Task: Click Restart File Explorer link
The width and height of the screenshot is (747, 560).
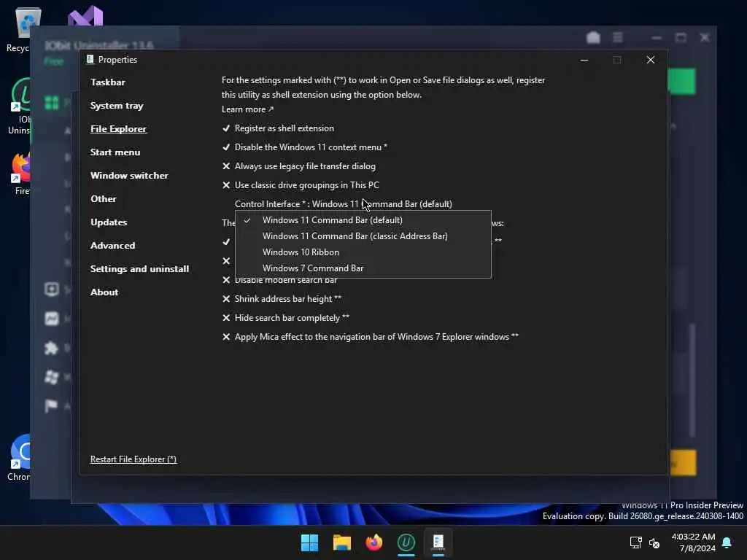Action: pyautogui.click(x=133, y=459)
